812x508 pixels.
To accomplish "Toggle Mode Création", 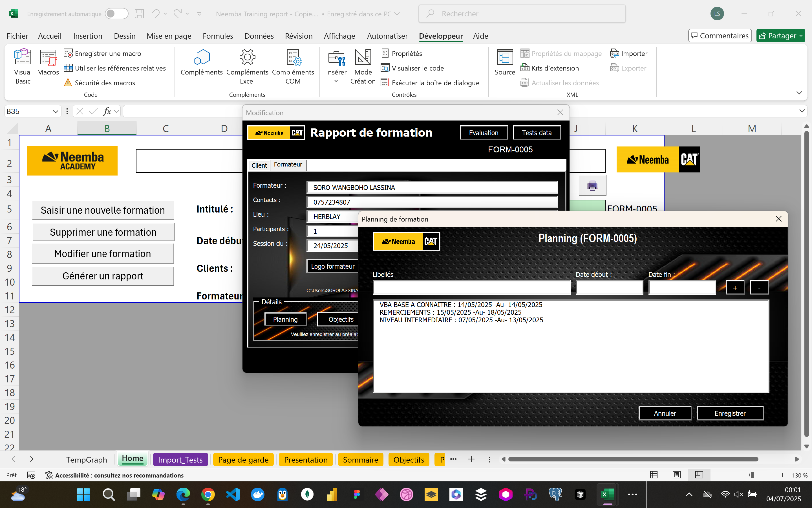I will [363, 67].
